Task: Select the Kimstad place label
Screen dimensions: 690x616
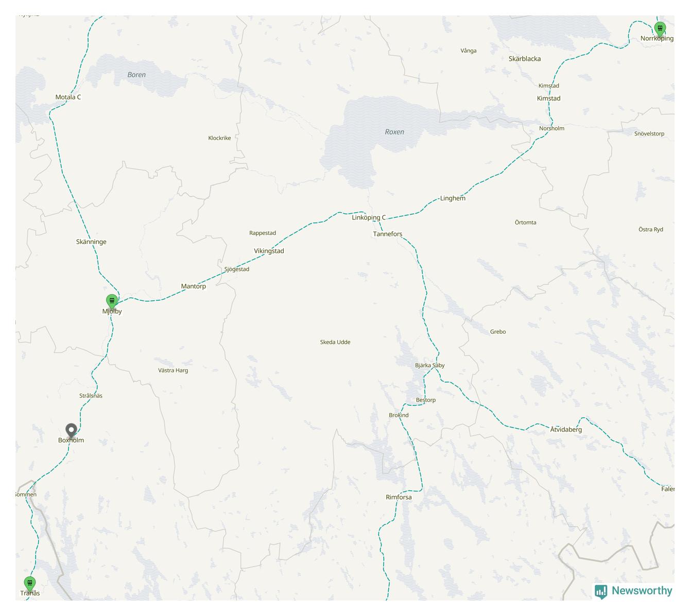Action: [549, 98]
